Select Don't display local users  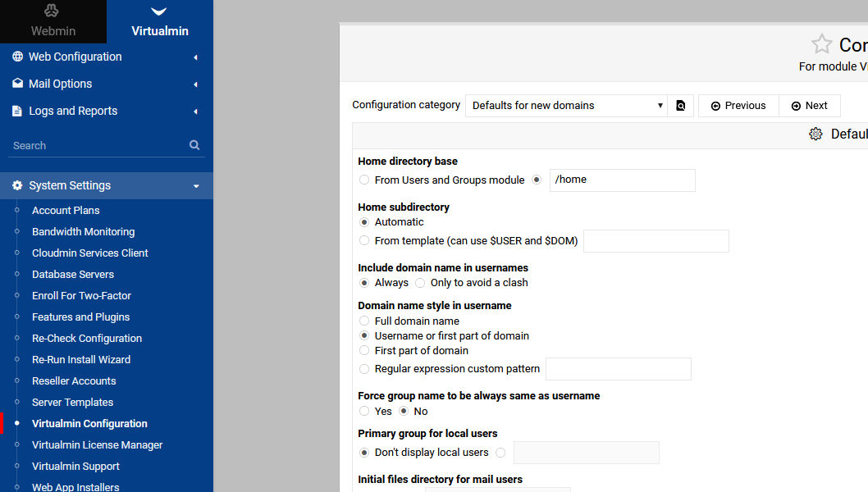point(364,452)
